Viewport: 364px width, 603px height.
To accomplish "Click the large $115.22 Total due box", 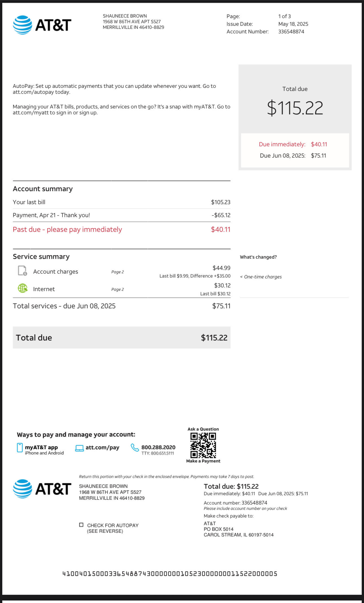I will (295, 108).
